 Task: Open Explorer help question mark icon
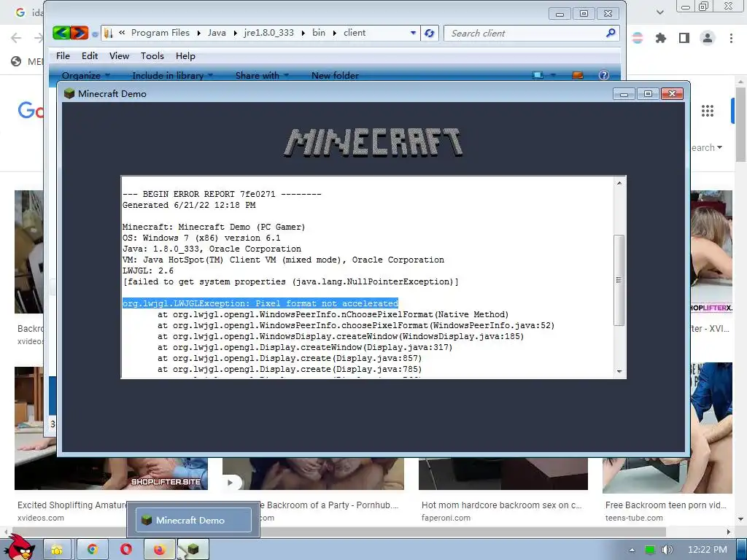[x=603, y=75]
